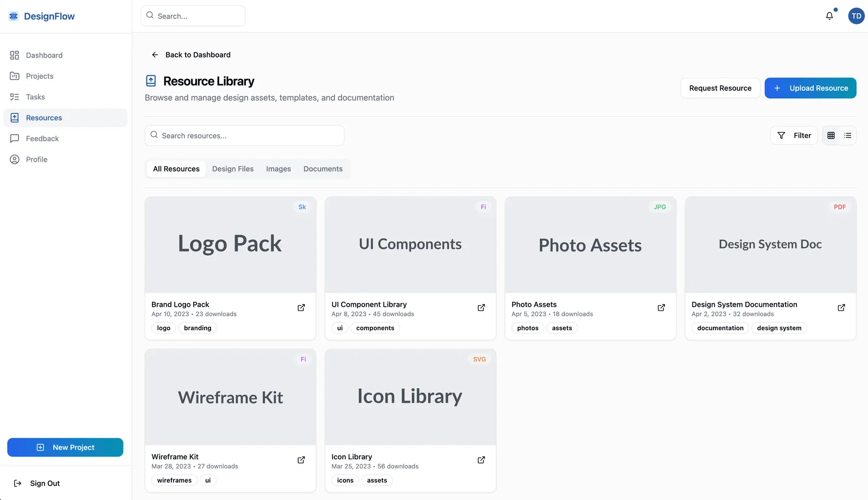Select the Design Files tab

(x=233, y=169)
